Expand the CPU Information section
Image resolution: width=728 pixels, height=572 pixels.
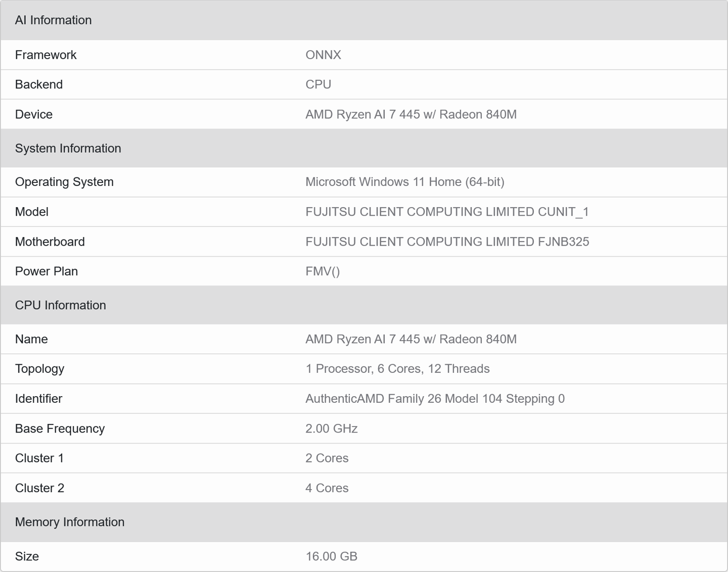(x=61, y=305)
